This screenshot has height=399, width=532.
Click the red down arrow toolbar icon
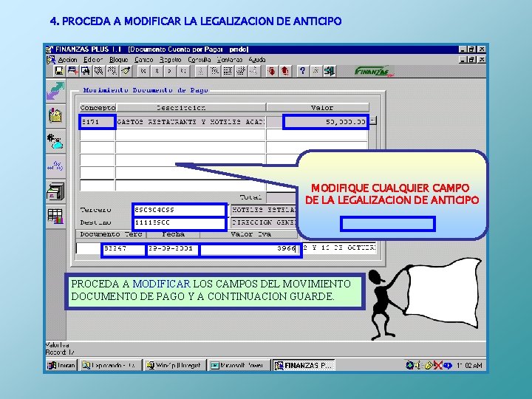[x=271, y=71]
